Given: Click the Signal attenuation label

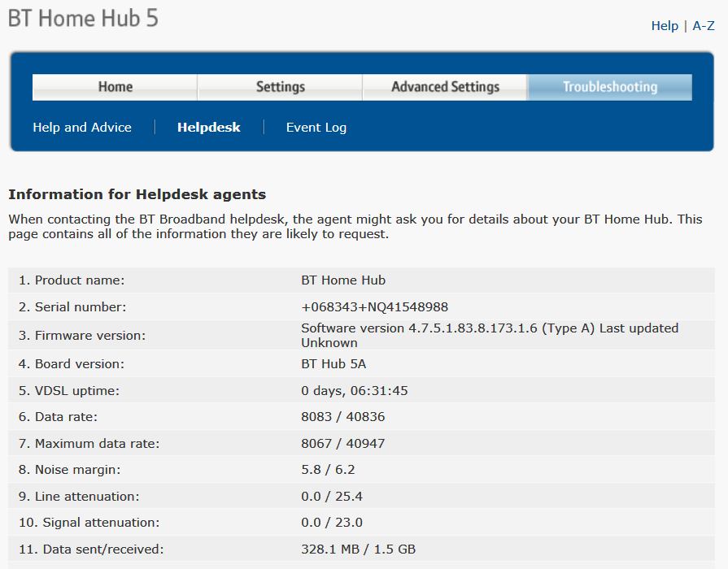Looking at the screenshot, I should 89,523.
